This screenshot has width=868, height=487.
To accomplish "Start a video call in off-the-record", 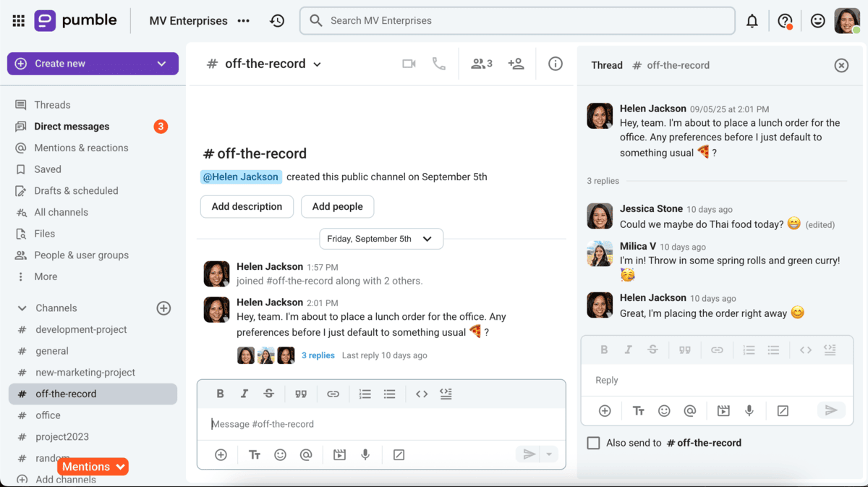I will pyautogui.click(x=409, y=64).
